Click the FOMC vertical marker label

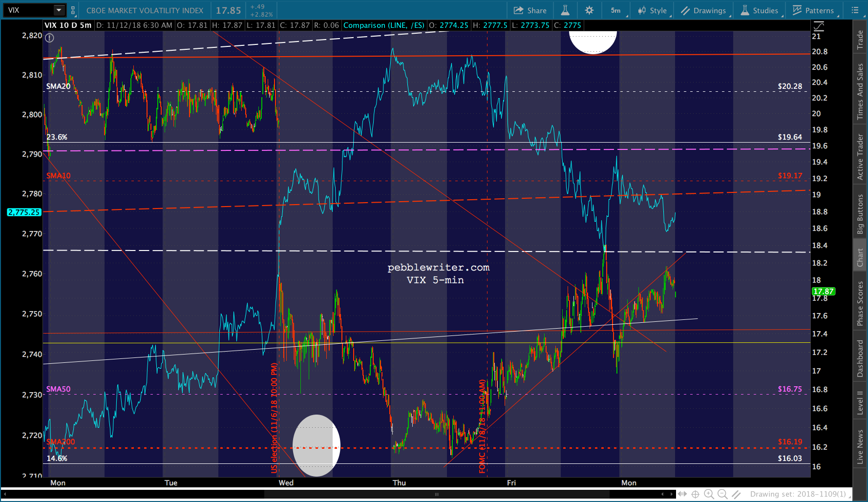click(x=482, y=426)
